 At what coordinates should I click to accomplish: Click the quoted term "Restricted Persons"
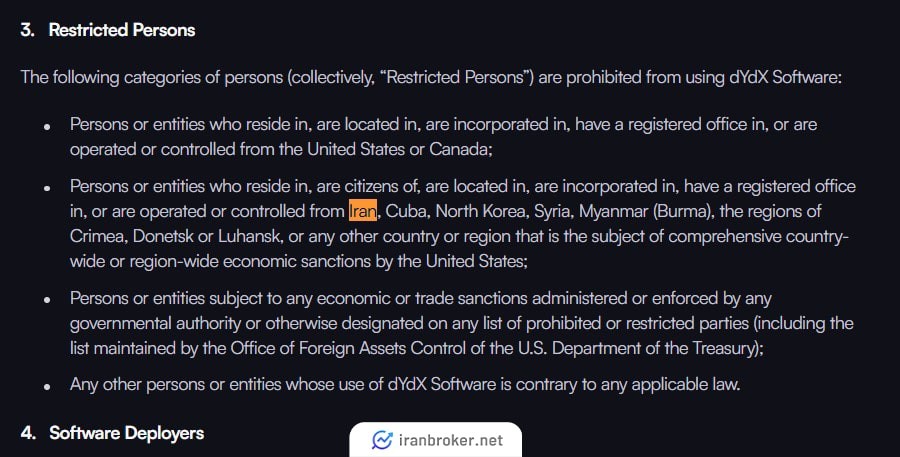(x=456, y=77)
